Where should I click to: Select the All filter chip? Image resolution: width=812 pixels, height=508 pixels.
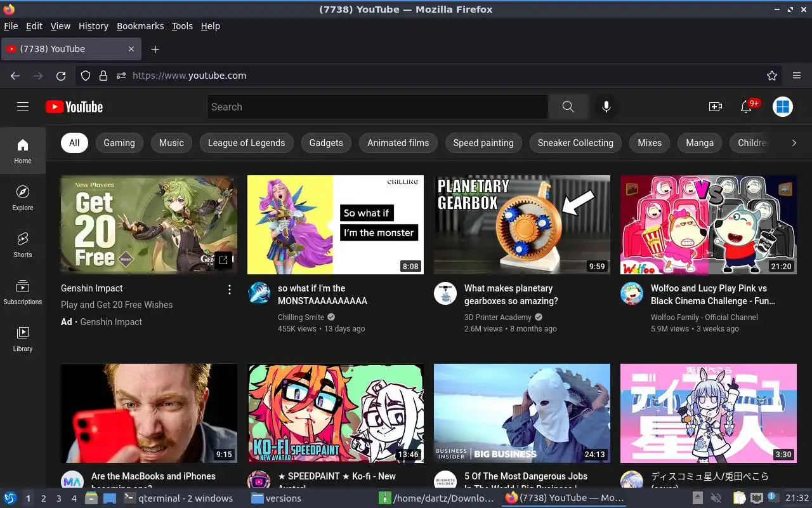(x=74, y=143)
